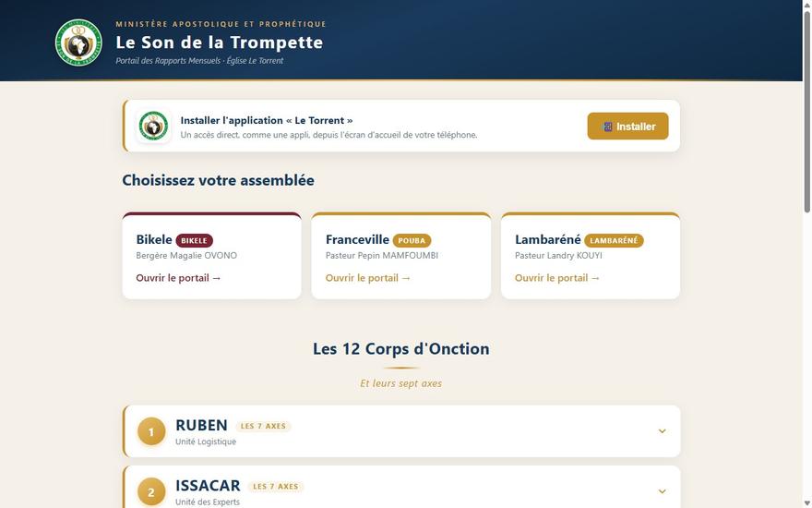Click 'Les 12 Corps d'Onction' heading
Screen dimensions: 812x508
(400, 349)
